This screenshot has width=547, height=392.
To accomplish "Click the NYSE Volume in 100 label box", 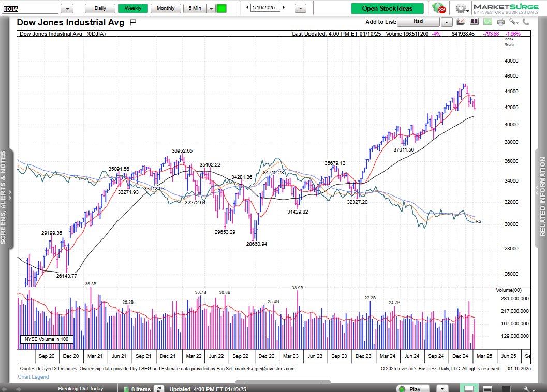I will click(47, 339).
